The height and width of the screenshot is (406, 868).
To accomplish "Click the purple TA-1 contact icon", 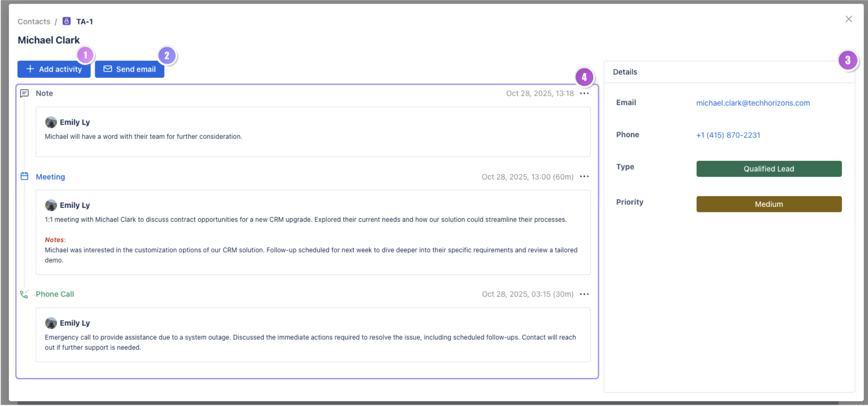I will coord(67,21).
